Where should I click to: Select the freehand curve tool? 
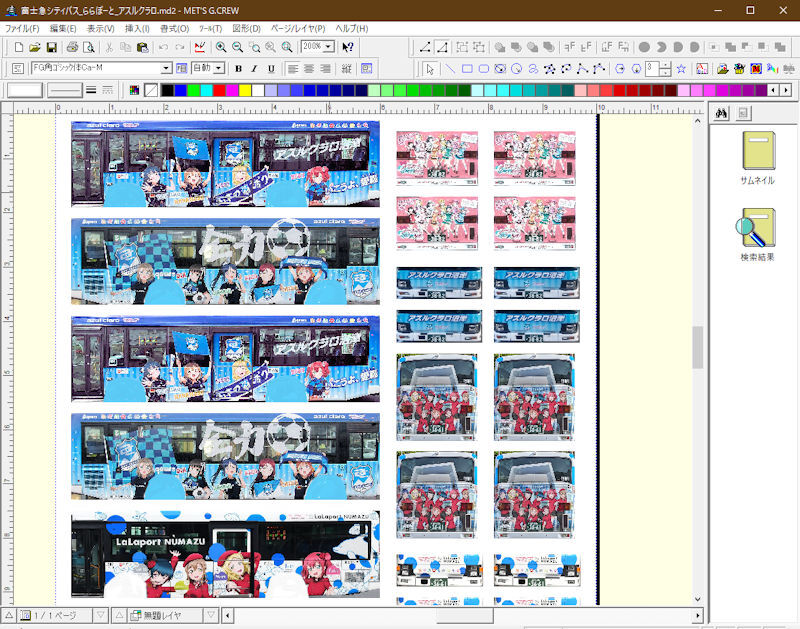pos(533,69)
